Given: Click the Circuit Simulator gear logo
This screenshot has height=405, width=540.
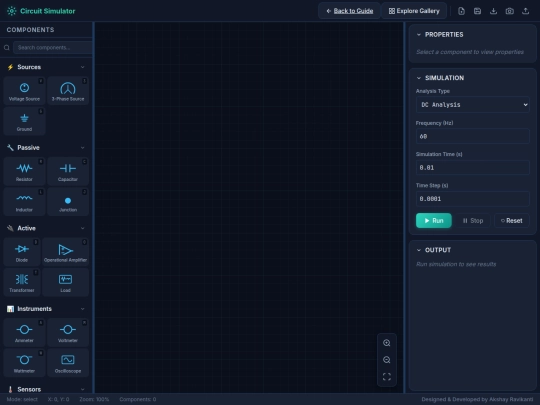Looking at the screenshot, I should pos(11,11).
